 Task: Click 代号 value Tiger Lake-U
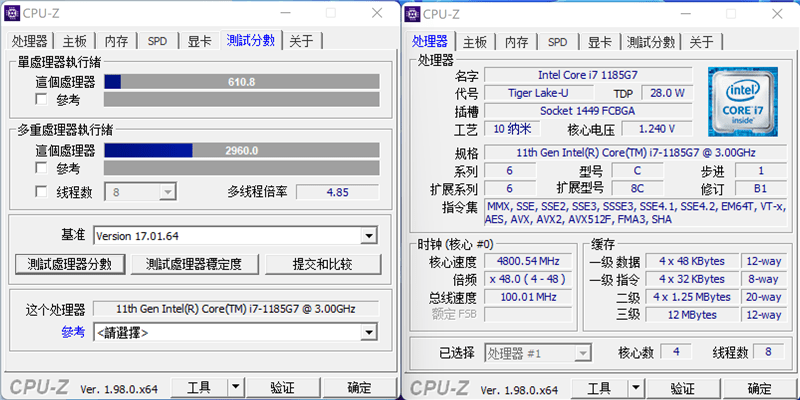tap(538, 93)
